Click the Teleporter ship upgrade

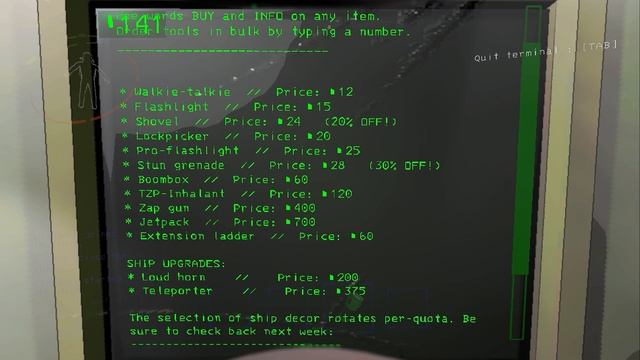247,291
